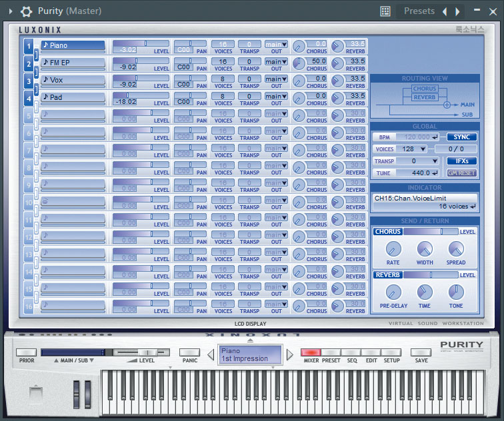The width and height of the screenshot is (504, 421).
Task: Click the reverb PRE-DELAY knob
Action: point(393,292)
